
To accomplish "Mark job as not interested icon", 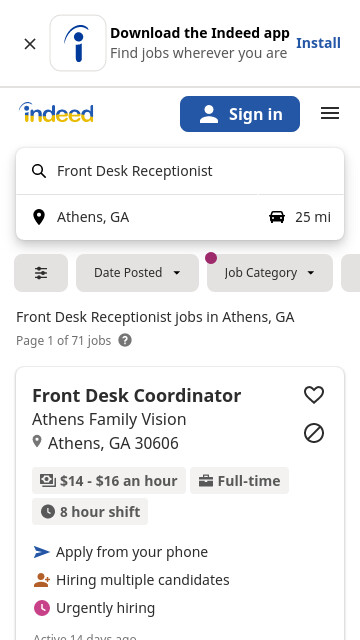I will 314,433.
